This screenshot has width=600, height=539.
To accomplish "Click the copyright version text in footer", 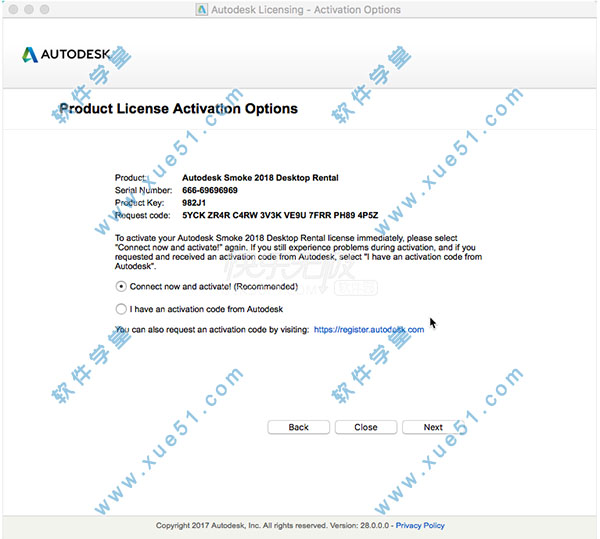I will 272,526.
